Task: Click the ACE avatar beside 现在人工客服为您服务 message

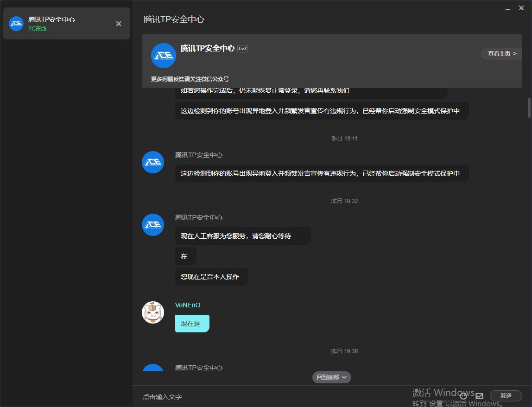Action: (152, 225)
